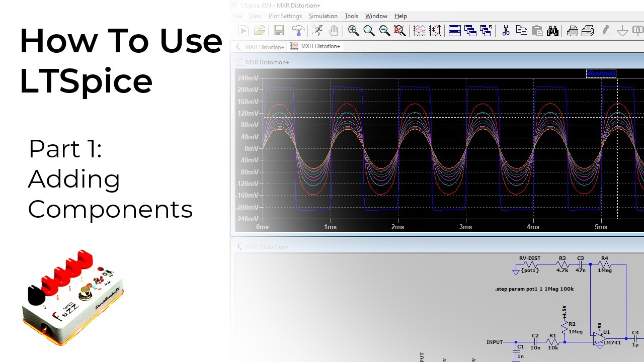
Task: Click the fuzz pedal image
Action: tap(73, 297)
